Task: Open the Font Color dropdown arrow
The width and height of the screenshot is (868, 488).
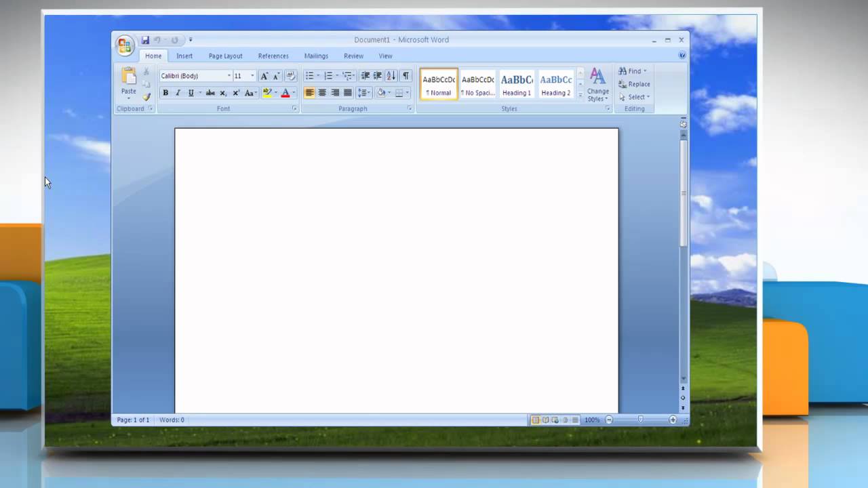Action: click(x=293, y=93)
